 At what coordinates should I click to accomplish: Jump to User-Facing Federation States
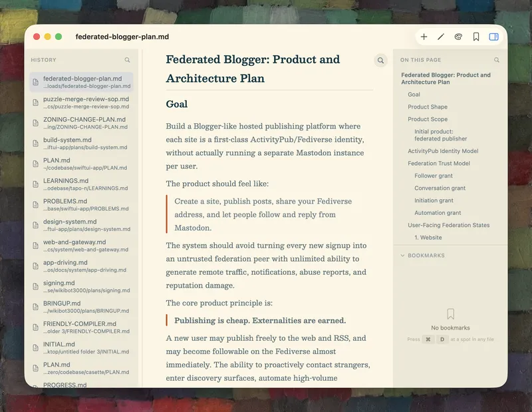[448, 225]
